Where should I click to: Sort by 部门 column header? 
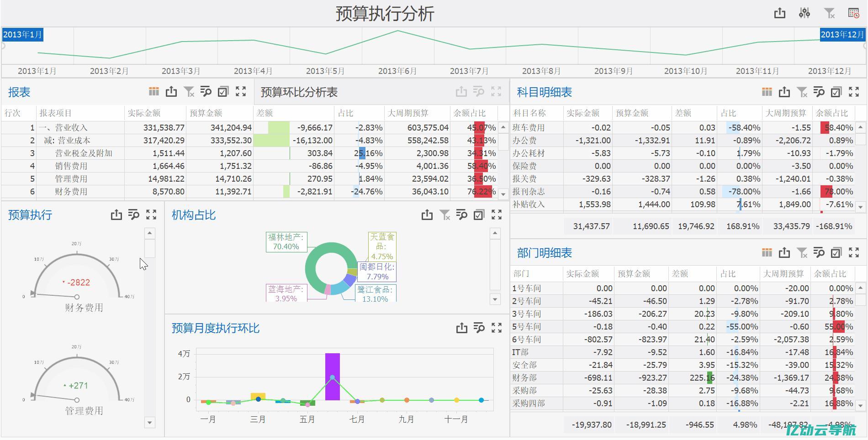(536, 273)
